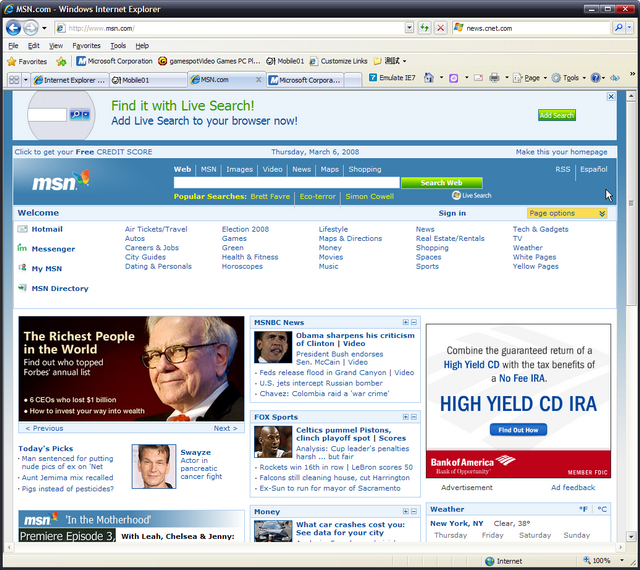Viewport: 640px width, 570px height.
Task: Open a new blank tab
Action: (353, 80)
